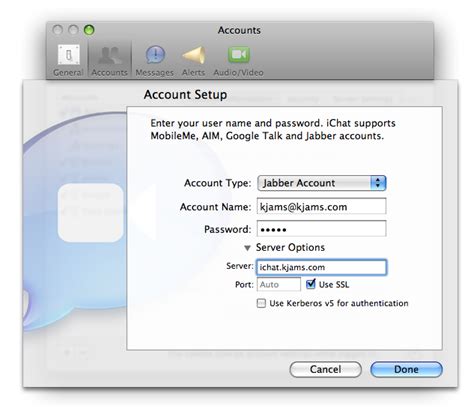Click the Password field
Viewport: 474px width, 408px height.
[322, 229]
